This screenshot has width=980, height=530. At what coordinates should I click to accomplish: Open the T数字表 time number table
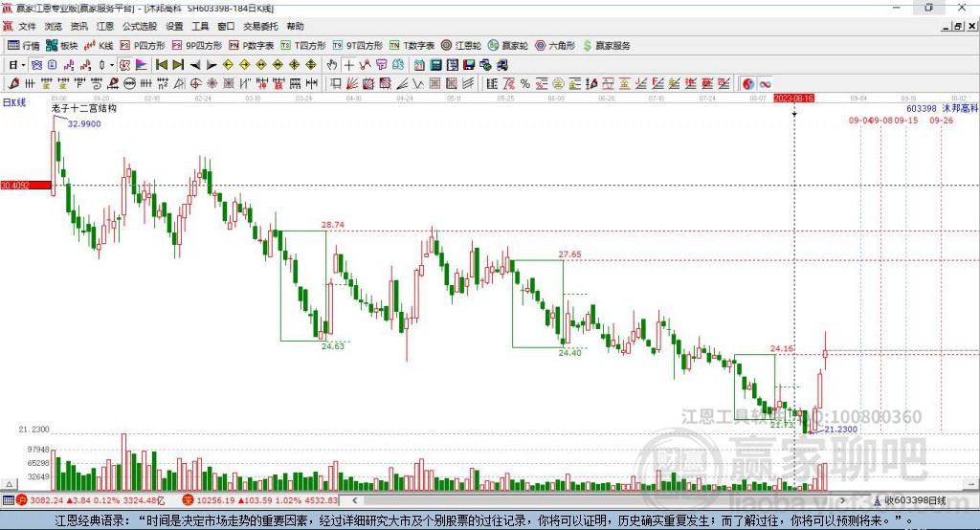coord(412,46)
